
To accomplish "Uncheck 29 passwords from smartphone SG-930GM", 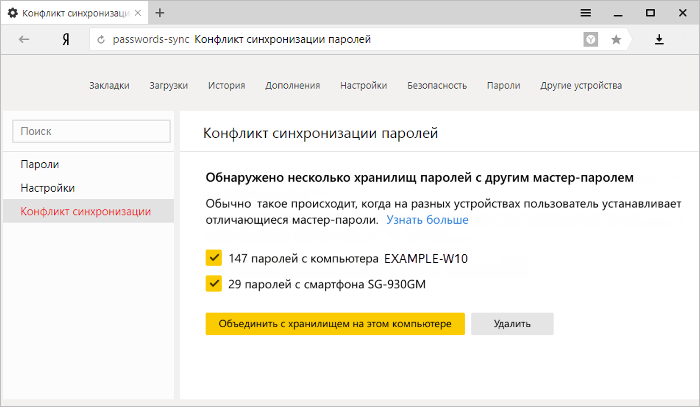I will [x=214, y=283].
